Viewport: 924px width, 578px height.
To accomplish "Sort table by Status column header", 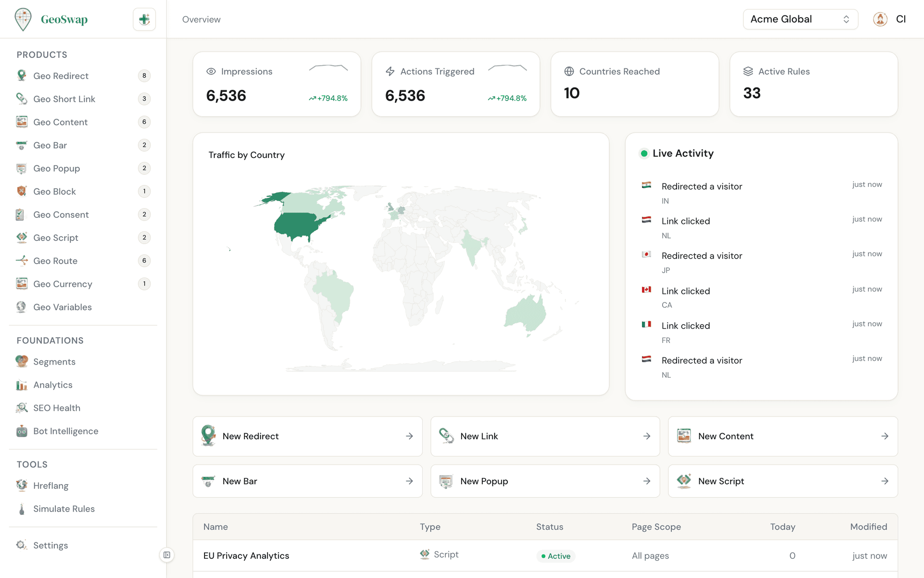I will coord(549,527).
